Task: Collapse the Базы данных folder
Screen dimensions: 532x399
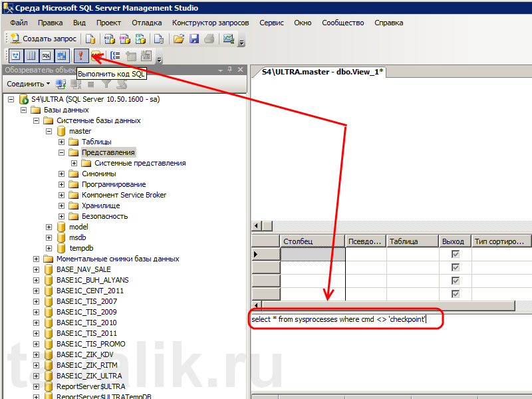Action: tap(23, 110)
